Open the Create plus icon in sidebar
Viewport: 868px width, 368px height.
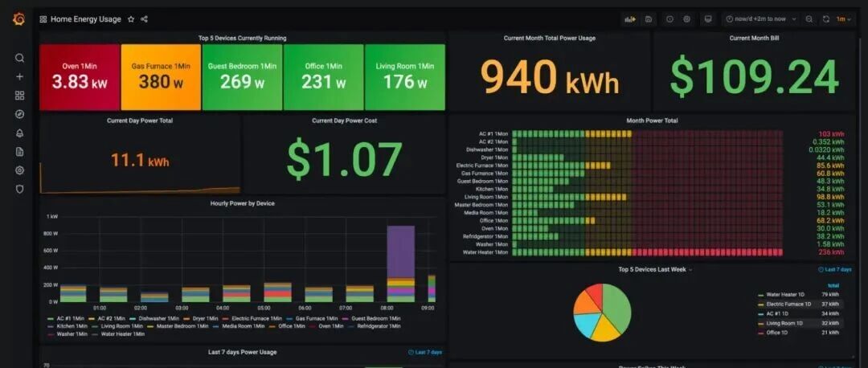click(19, 77)
